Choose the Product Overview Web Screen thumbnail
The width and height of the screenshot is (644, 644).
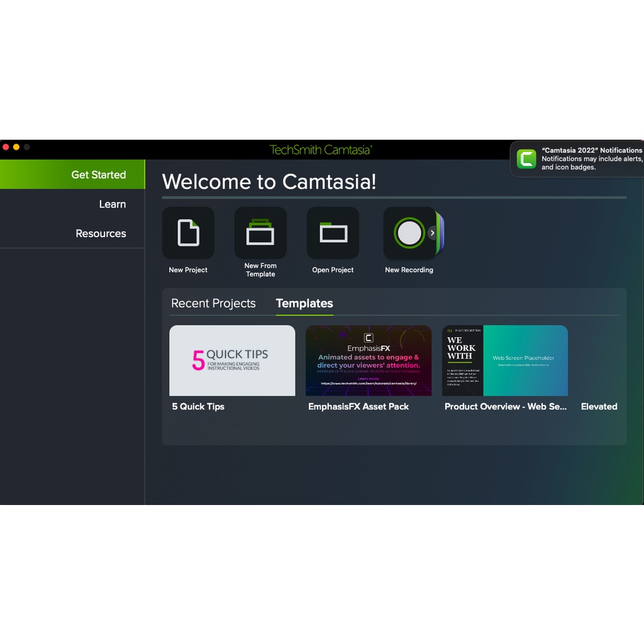point(505,360)
